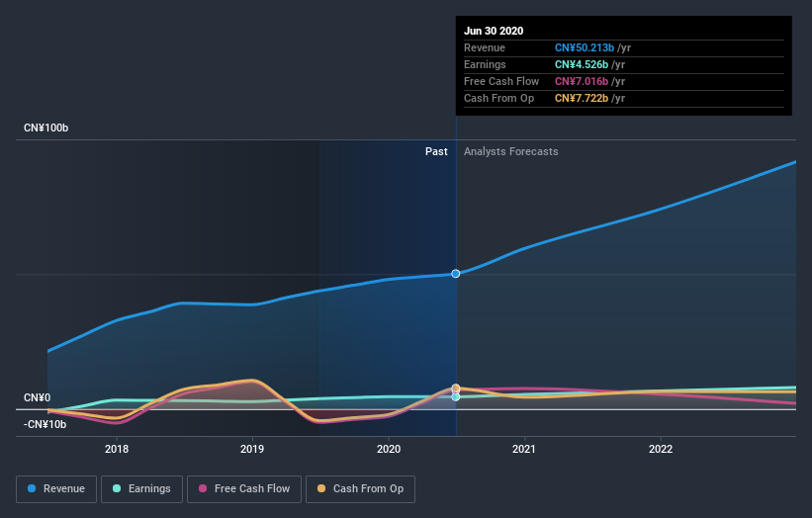Select the 2022 x-axis label

tap(661, 449)
